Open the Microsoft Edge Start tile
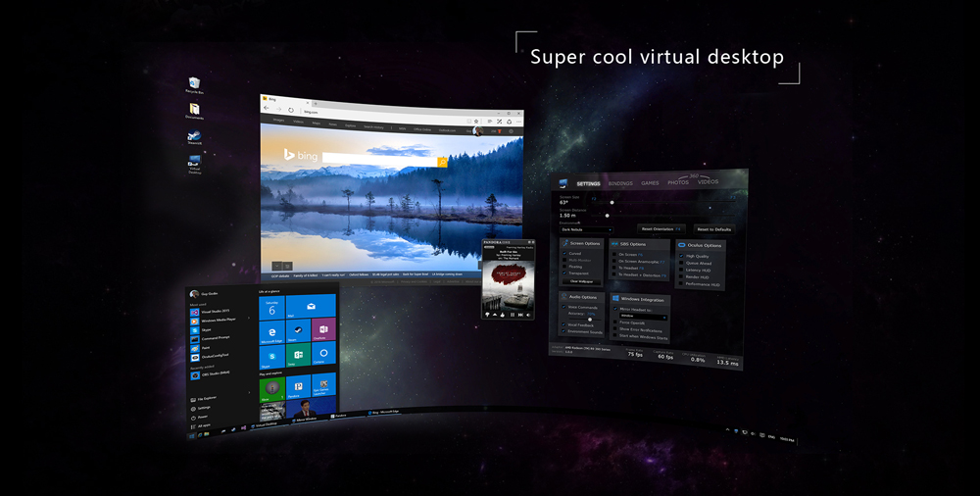Image resolution: width=980 pixels, height=496 pixels. click(x=271, y=331)
